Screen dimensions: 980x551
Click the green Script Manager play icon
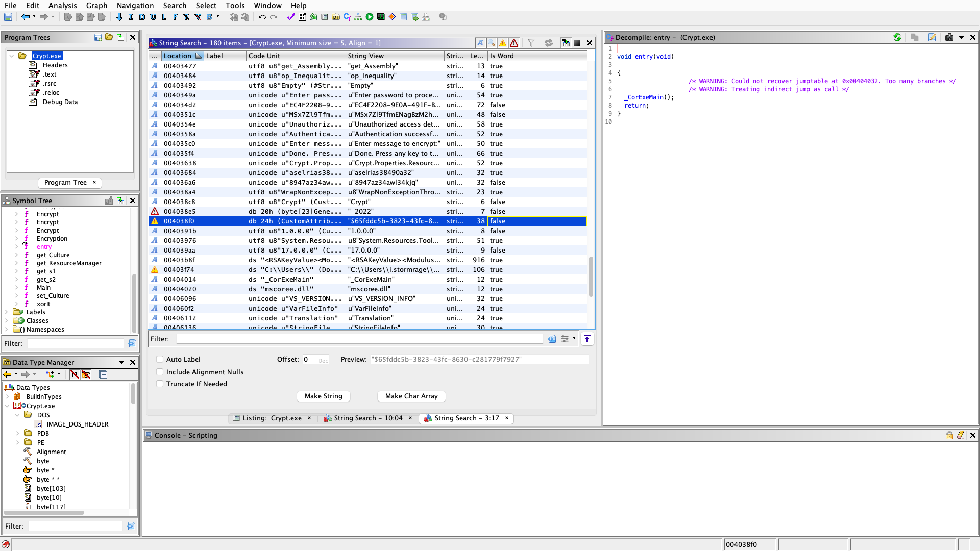point(370,17)
